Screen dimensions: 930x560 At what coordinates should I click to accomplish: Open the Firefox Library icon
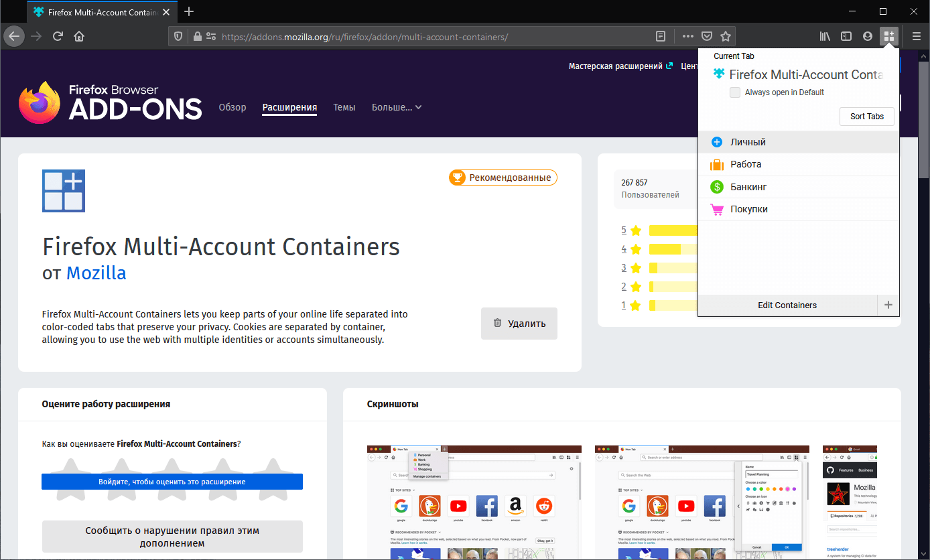click(825, 36)
